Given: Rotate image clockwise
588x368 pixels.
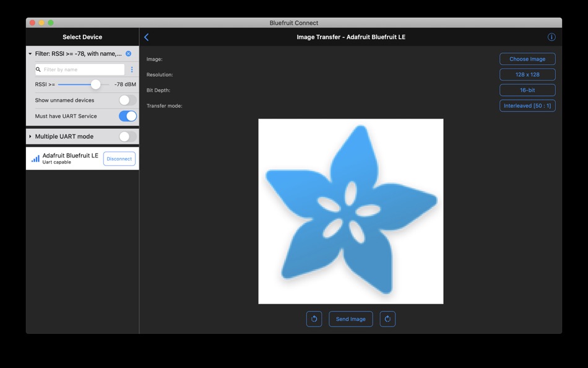Looking at the screenshot, I should 387,319.
